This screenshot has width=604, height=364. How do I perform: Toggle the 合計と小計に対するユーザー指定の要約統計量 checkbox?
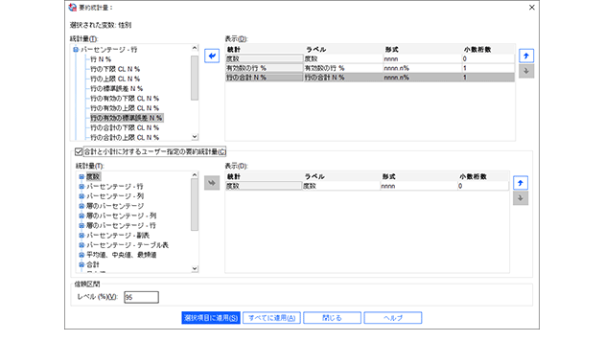coord(79,151)
